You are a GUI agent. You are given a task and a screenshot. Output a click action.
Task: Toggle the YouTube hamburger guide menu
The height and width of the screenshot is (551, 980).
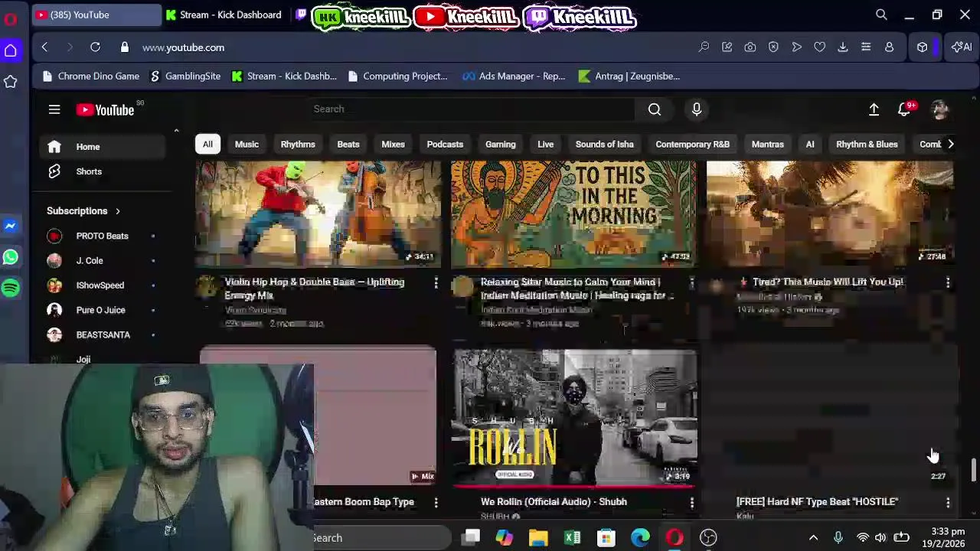pyautogui.click(x=54, y=109)
